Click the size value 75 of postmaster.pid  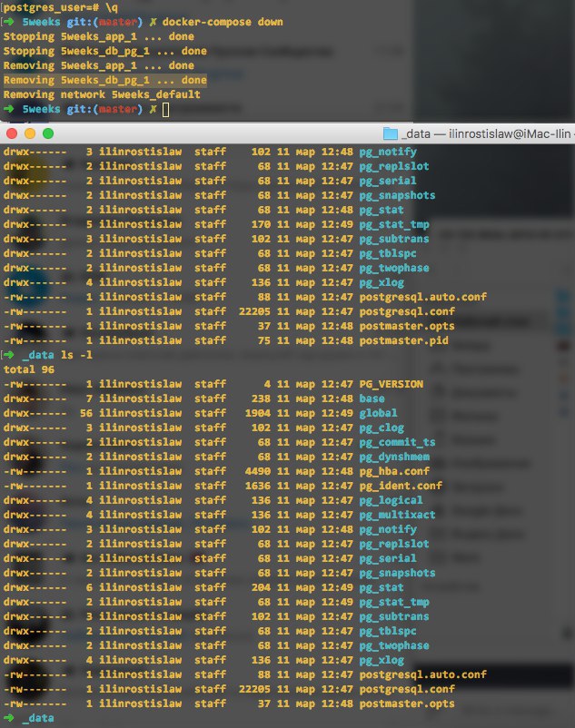(x=264, y=340)
